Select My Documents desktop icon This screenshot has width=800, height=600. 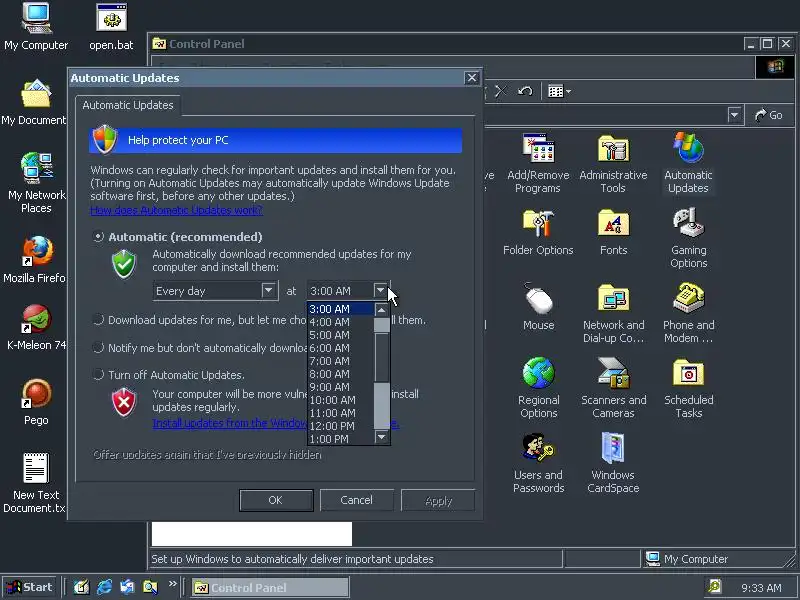[34, 102]
